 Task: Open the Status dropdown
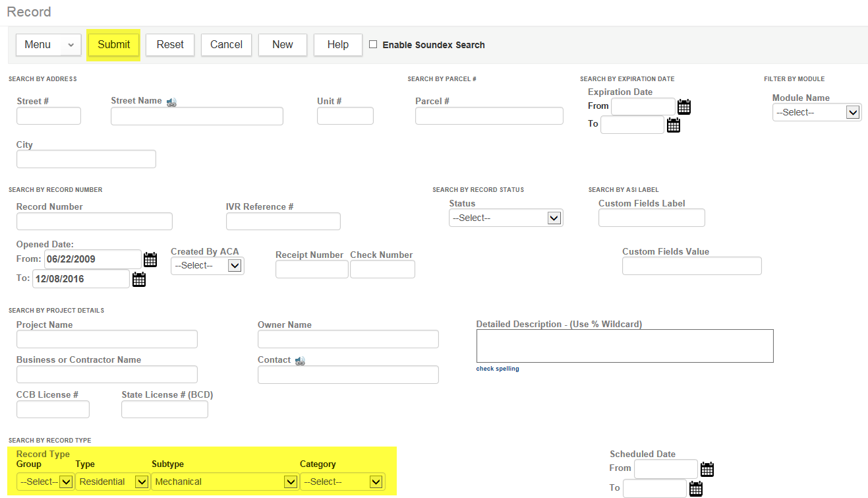[x=506, y=218]
